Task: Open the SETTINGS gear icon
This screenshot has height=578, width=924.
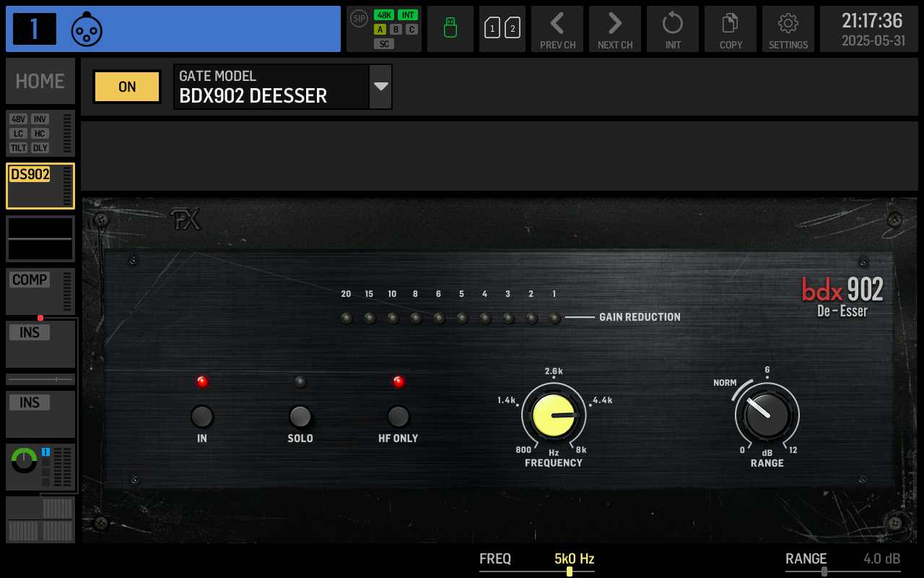Action: 788,29
